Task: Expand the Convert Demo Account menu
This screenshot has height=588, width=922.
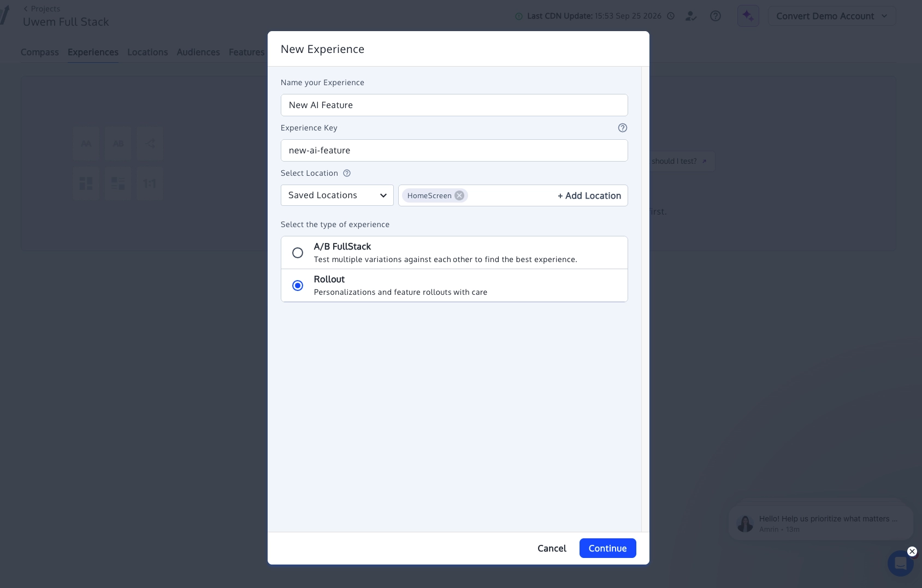Action: [832, 16]
